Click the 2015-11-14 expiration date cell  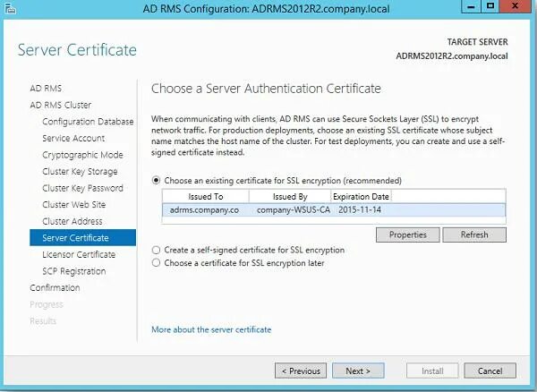[x=360, y=209]
